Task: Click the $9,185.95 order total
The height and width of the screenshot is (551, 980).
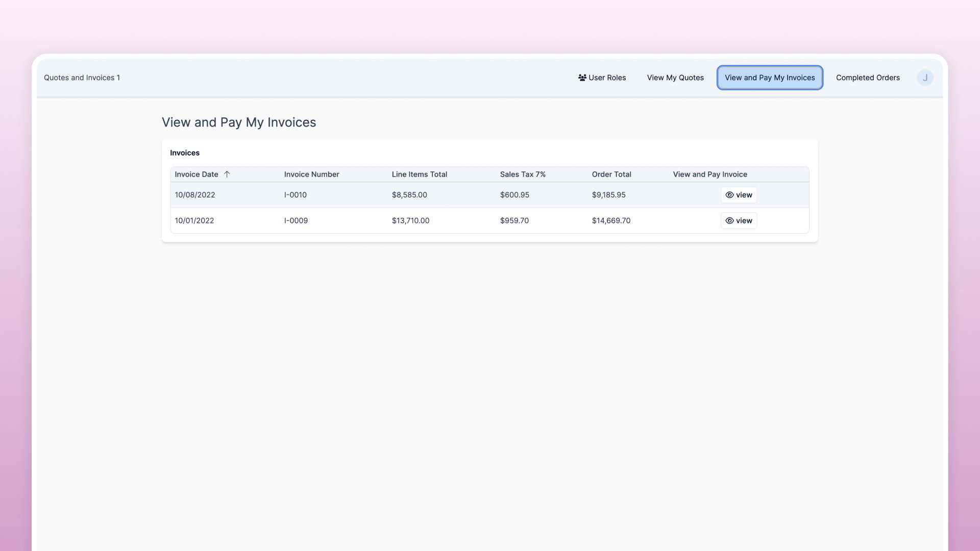Action: tap(608, 195)
